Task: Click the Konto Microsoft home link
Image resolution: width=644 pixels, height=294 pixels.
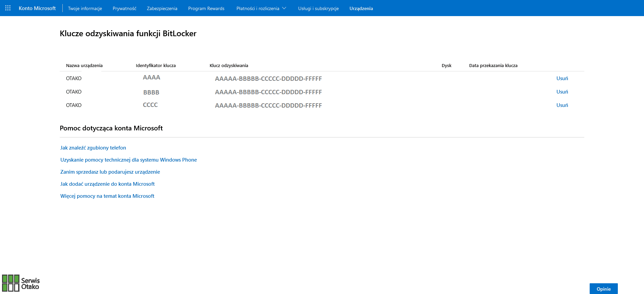Action: pos(37,8)
